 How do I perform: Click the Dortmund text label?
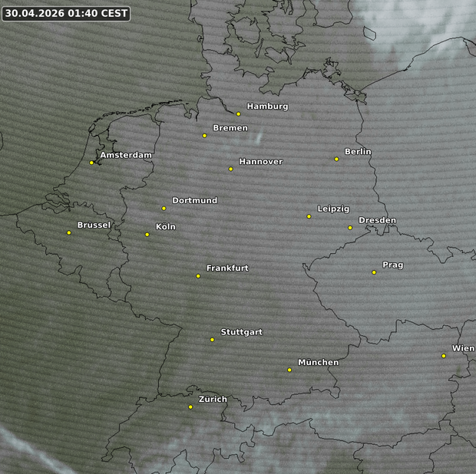[x=194, y=200]
